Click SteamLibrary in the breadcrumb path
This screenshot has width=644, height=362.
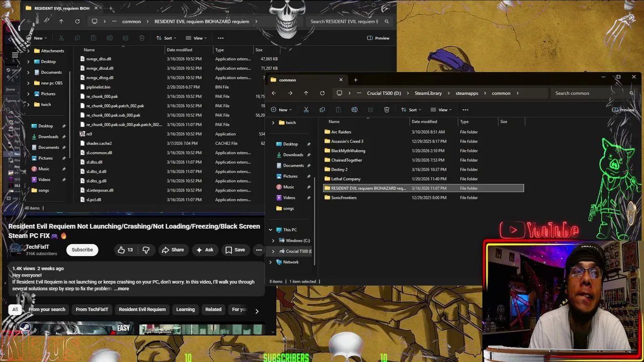(428, 93)
